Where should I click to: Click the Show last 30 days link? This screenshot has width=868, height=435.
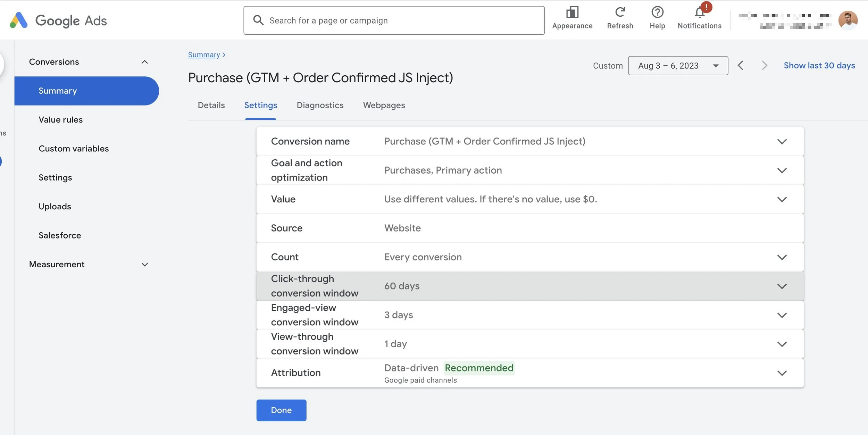click(x=819, y=66)
